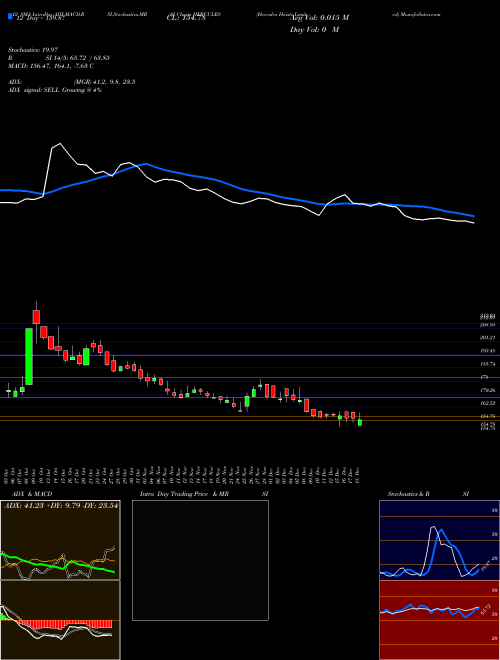The width and height of the screenshot is (500, 660).
Task: Click the 185.74 price axis label
Action: 489,364
